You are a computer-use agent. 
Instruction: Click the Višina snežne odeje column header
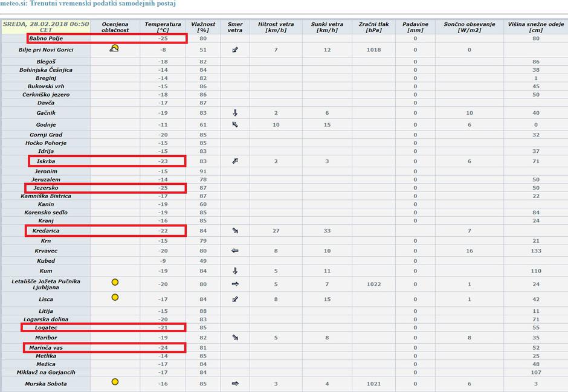pyautogui.click(x=535, y=27)
